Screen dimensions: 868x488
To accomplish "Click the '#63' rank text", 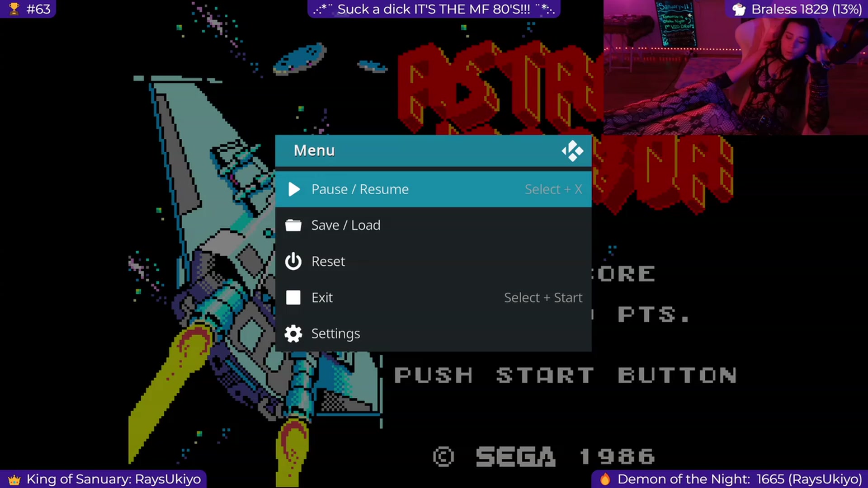I will [38, 9].
